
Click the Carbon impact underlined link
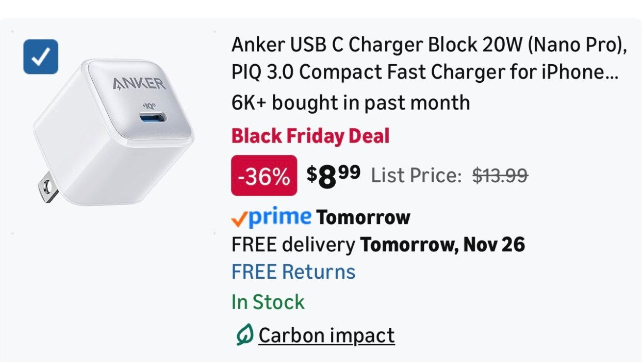pos(326,335)
